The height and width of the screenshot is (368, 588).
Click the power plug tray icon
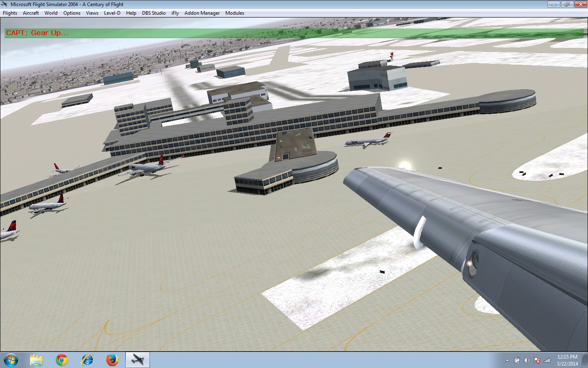coord(517,360)
